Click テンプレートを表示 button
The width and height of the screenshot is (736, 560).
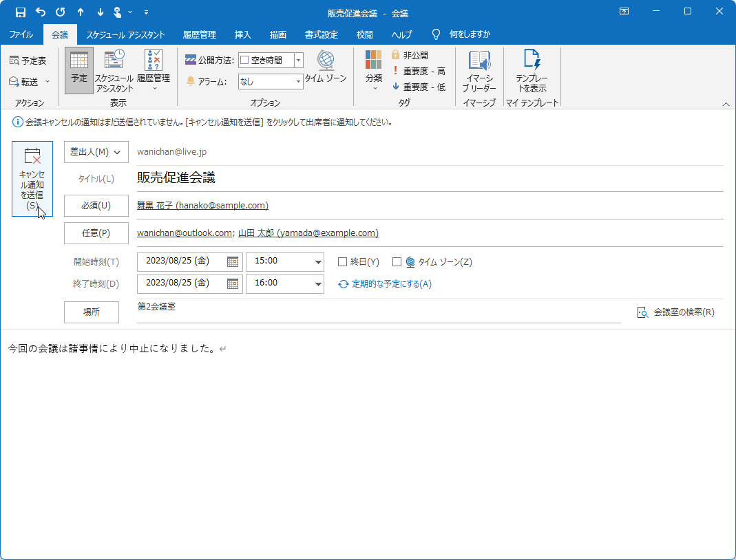point(532,72)
